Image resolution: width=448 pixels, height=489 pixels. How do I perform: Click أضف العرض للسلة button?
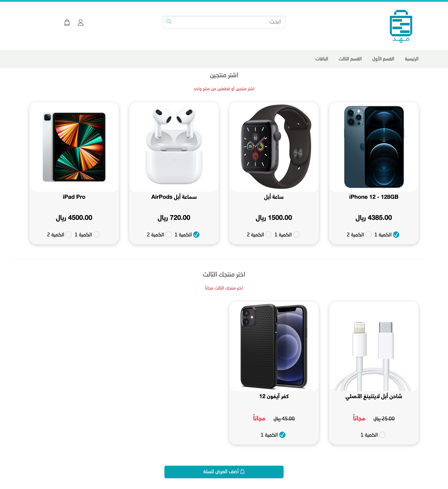click(x=224, y=471)
